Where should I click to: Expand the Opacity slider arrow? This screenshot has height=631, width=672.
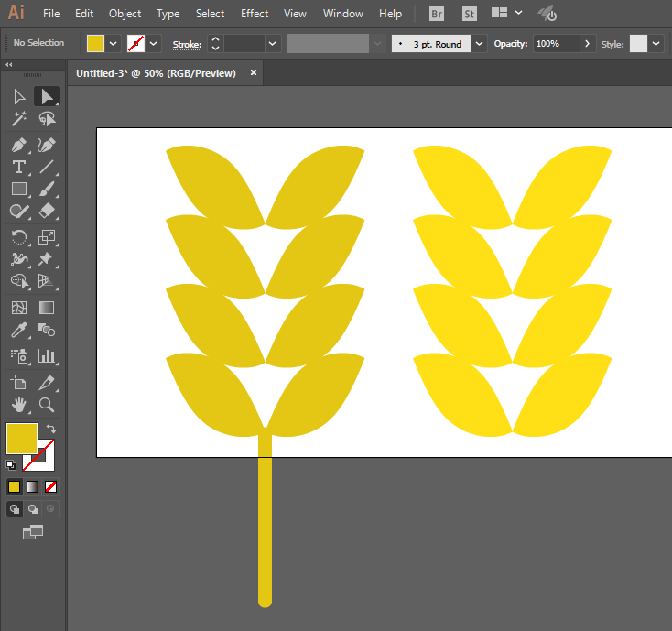588,44
